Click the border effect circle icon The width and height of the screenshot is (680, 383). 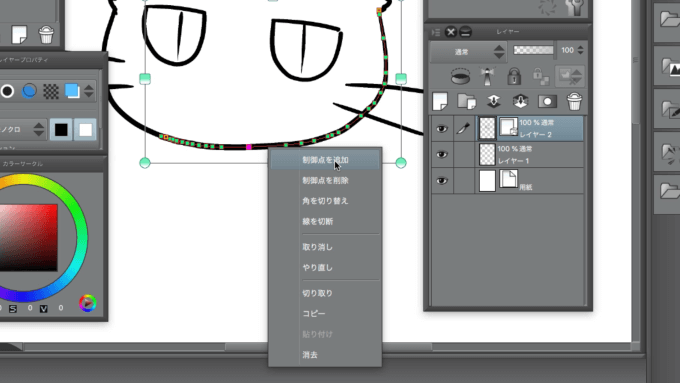tap(7, 91)
